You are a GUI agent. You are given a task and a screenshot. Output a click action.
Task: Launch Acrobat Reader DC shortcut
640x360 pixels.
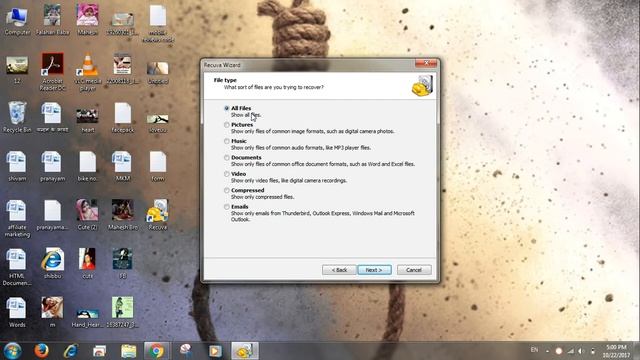pos(52,71)
